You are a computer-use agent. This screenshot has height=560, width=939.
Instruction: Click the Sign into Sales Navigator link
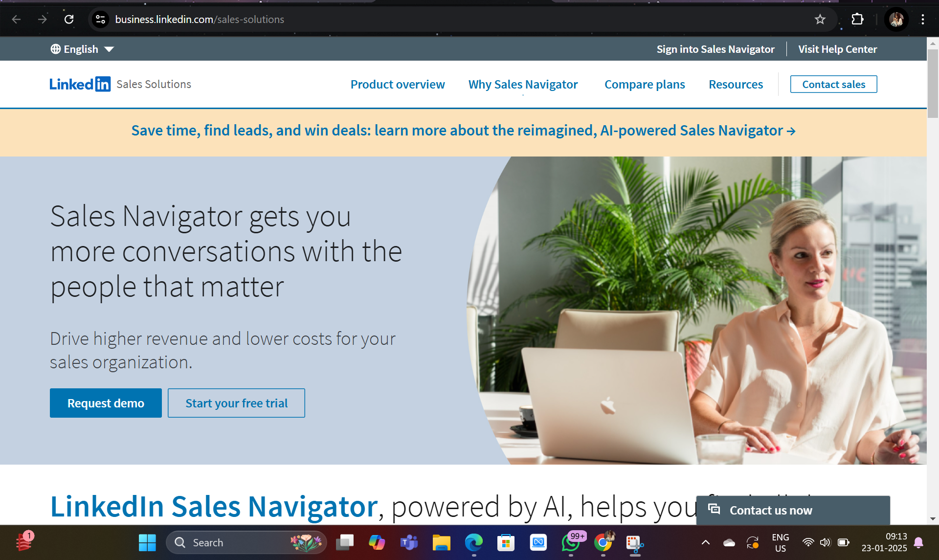716,49
